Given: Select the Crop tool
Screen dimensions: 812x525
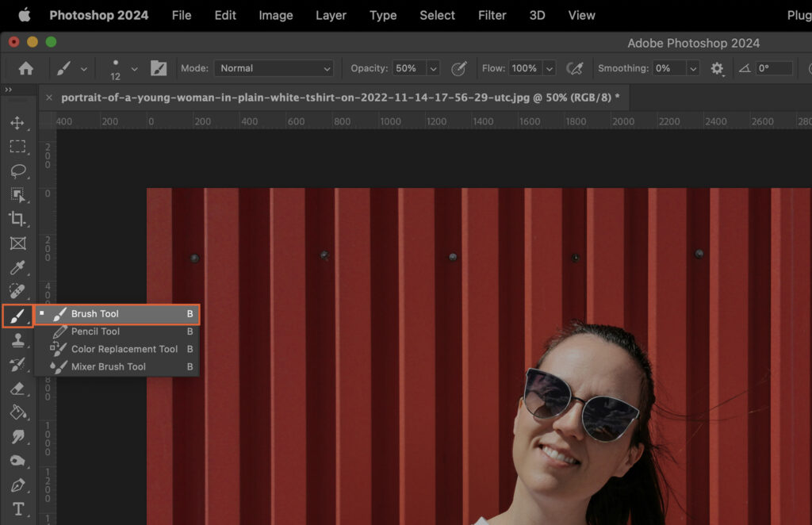Looking at the screenshot, I should tap(17, 220).
